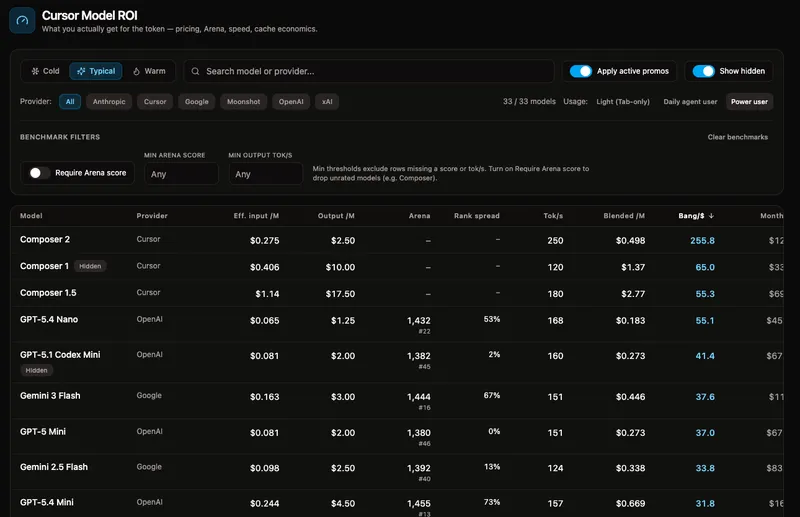Click the Composer 2 model name
The image size is (800, 517).
tap(45, 239)
